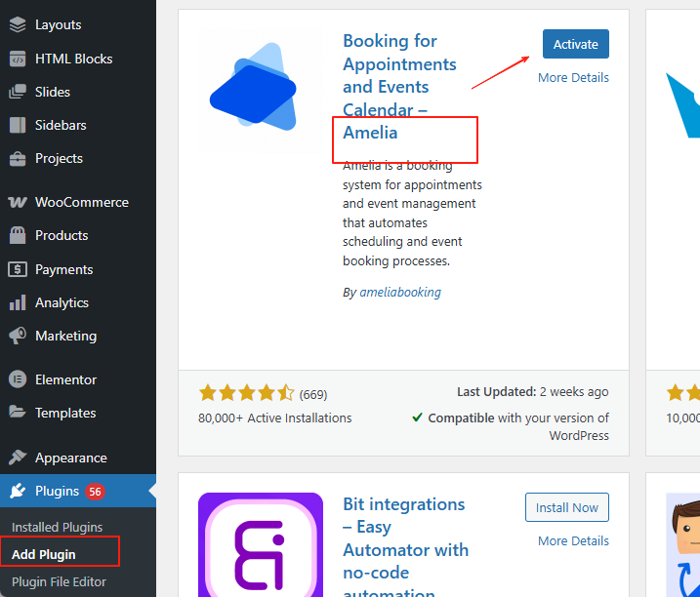
Task: Go to Installed Plugins submenu
Action: pos(57,527)
